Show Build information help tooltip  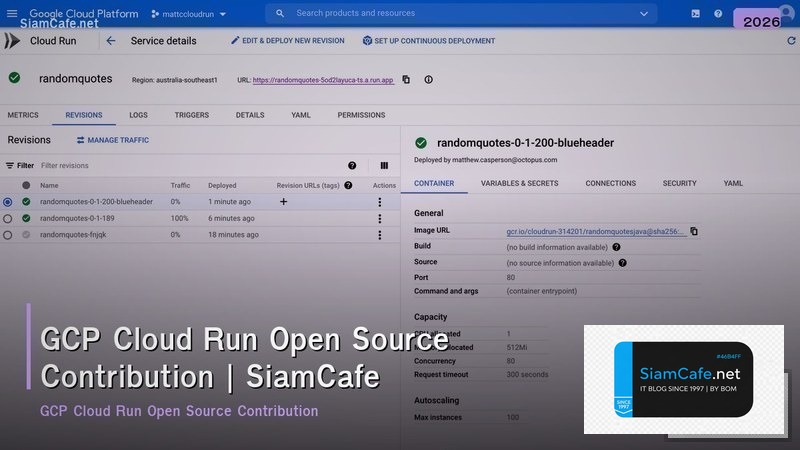(616, 247)
